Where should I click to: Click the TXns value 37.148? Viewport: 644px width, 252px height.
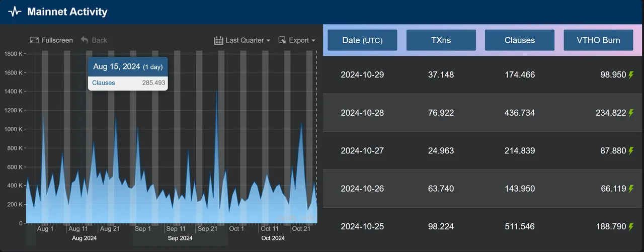(441, 75)
